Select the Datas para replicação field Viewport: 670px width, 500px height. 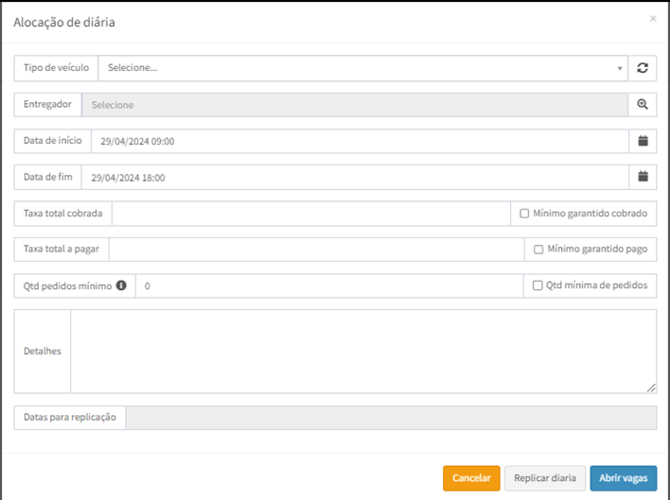[x=391, y=418]
